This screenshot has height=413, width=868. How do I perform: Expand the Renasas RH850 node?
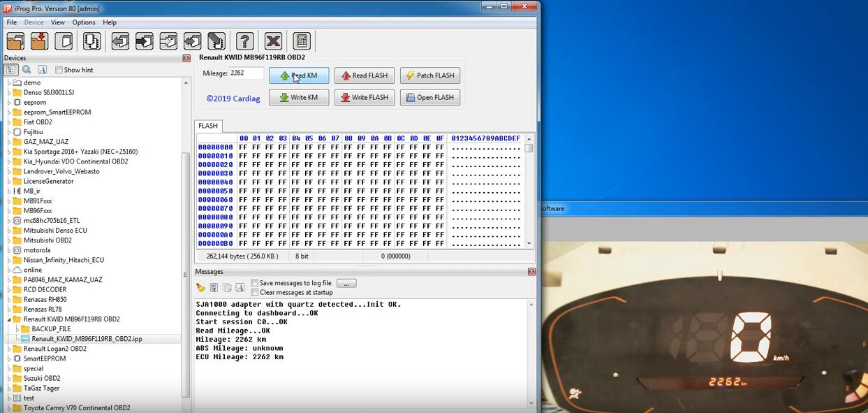(x=9, y=300)
